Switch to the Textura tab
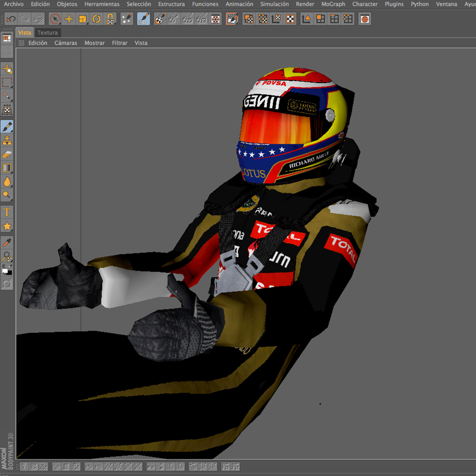The height and width of the screenshot is (476, 476). pyautogui.click(x=47, y=33)
